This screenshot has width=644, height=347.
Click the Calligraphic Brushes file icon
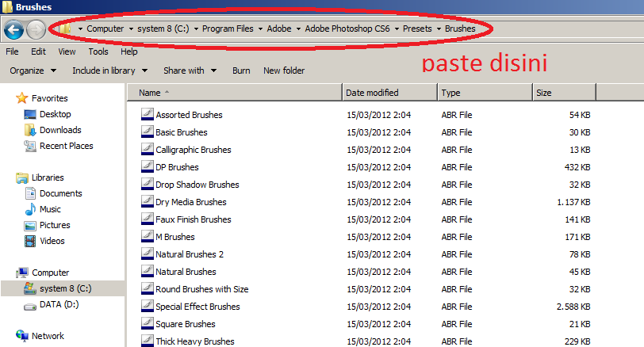pyautogui.click(x=147, y=149)
